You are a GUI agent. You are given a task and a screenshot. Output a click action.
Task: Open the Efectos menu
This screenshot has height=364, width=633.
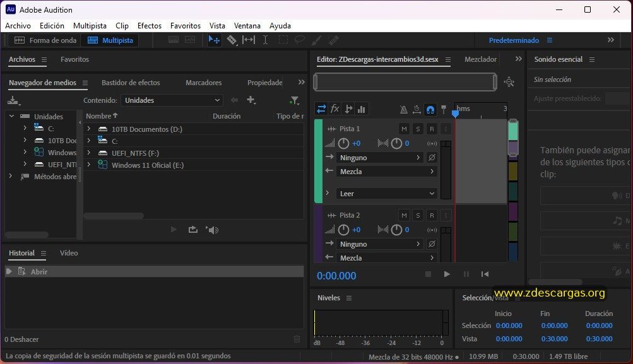pyautogui.click(x=150, y=25)
